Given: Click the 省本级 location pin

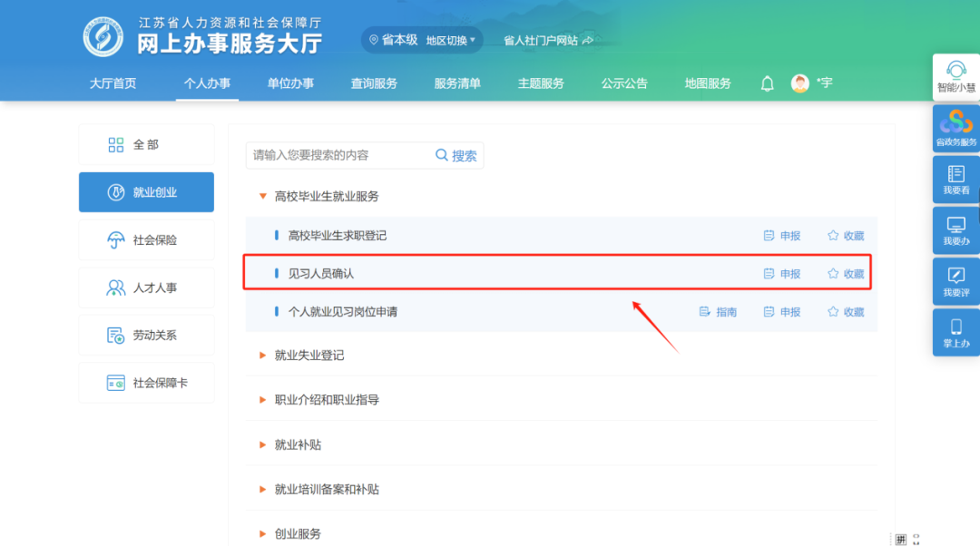Looking at the screenshot, I should click(374, 40).
